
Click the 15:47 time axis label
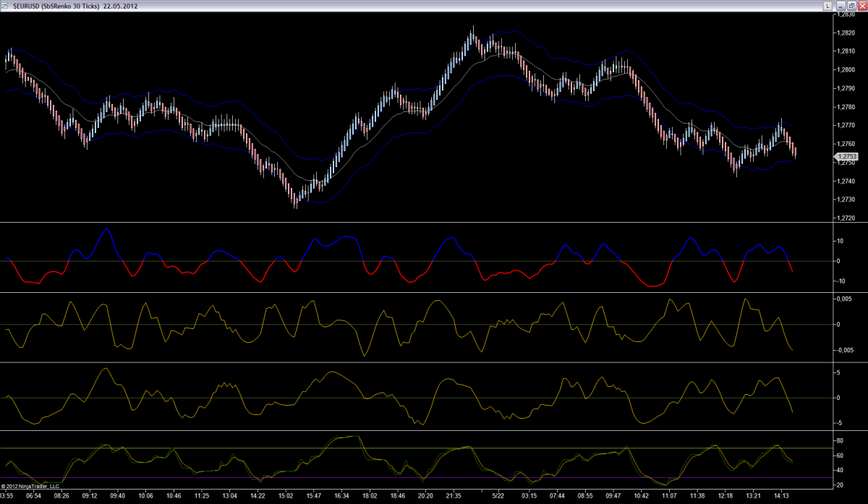click(314, 497)
